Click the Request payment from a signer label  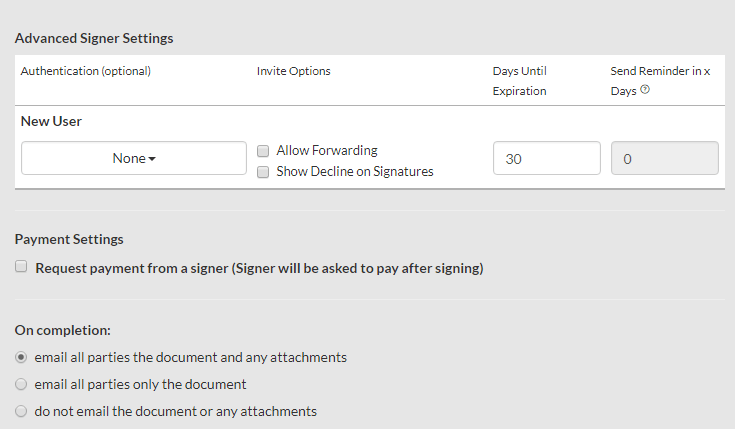coord(259,268)
